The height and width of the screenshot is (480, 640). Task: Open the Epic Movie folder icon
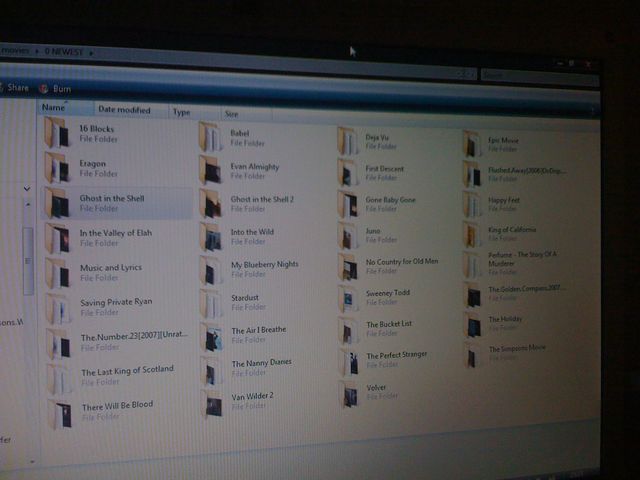pos(472,144)
